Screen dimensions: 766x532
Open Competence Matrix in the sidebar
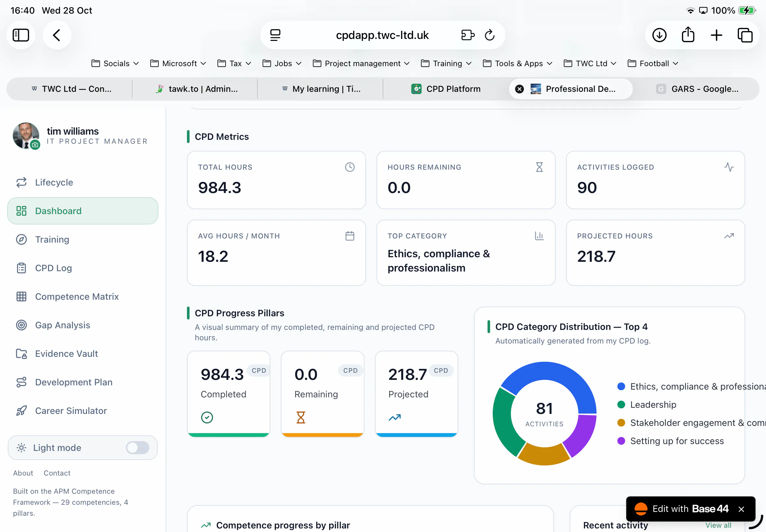click(x=83, y=296)
